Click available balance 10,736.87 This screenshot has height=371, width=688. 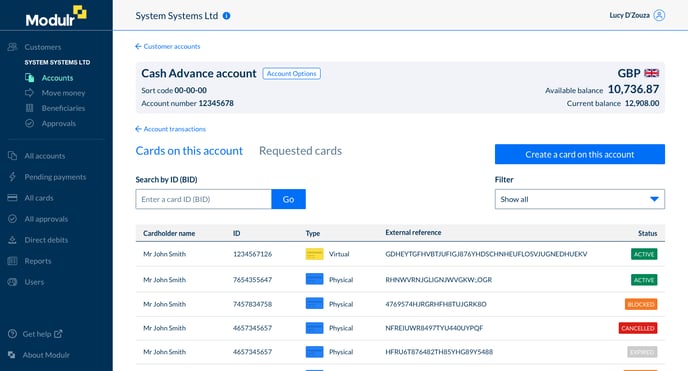point(633,89)
